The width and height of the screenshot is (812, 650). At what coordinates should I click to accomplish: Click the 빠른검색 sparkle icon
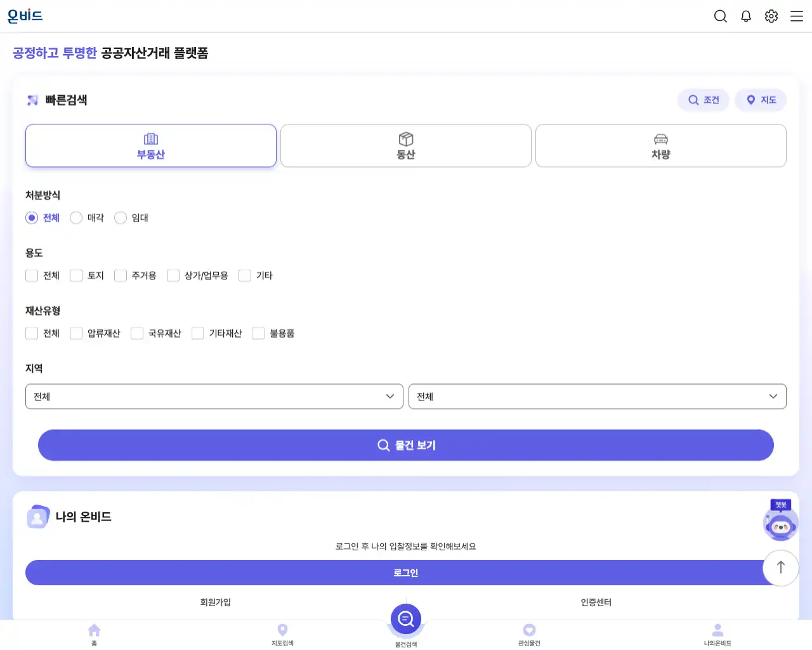click(x=33, y=100)
